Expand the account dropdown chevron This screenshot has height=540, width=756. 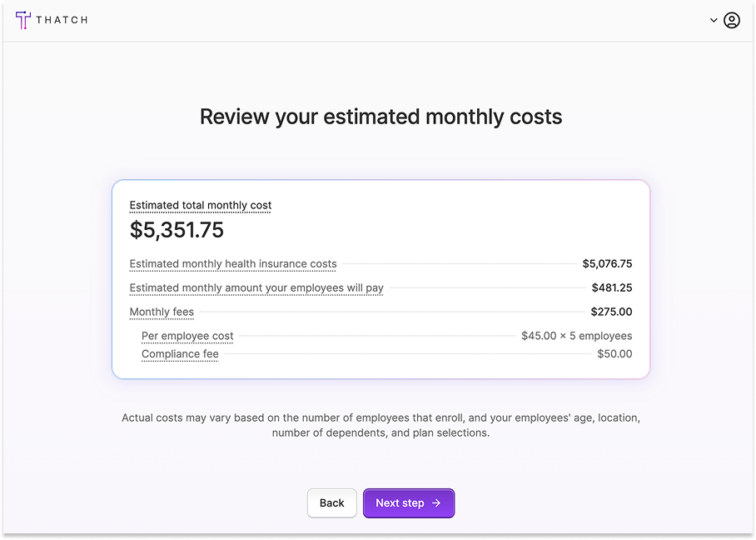click(714, 20)
